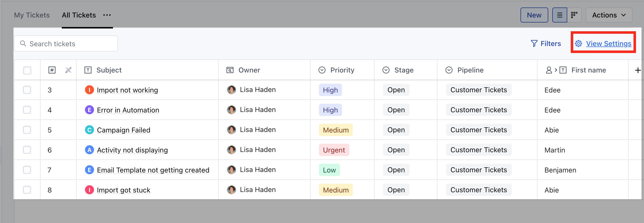Viewport: 644px width, 223px height.
Task: Open View Settings via the gear icon
Action: coord(578,43)
